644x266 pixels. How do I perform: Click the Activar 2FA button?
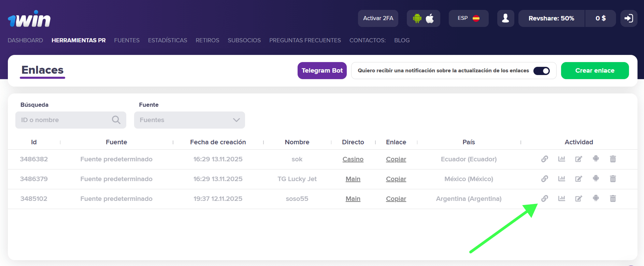point(378,18)
